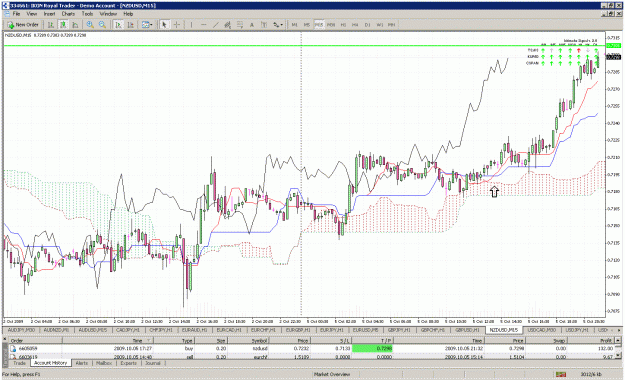Switch timeframe to M1
The height and width of the screenshot is (380, 625).
295,25
